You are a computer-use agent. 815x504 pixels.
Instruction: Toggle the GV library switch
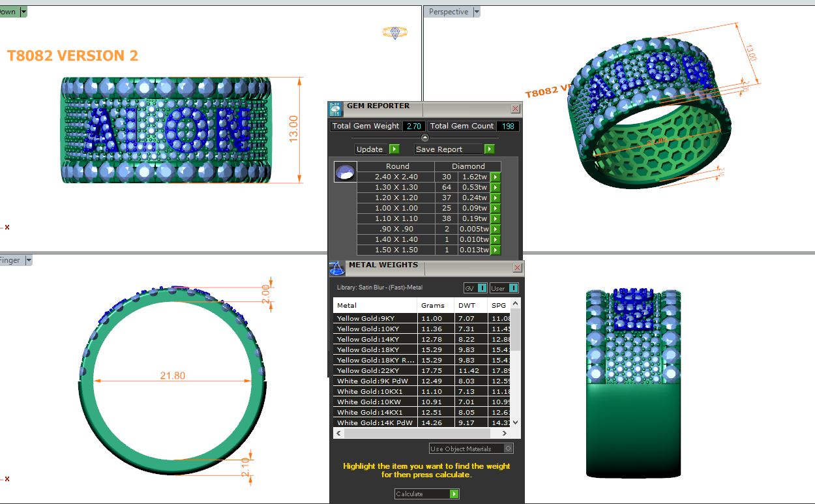(x=475, y=288)
